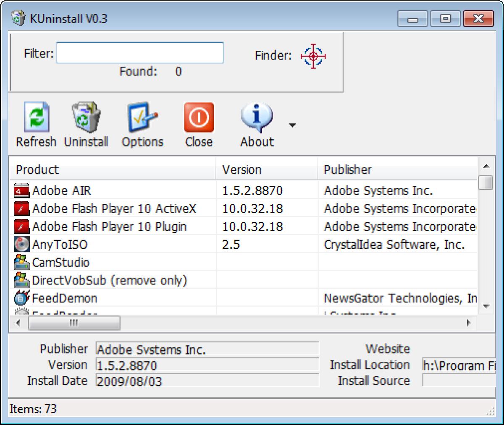504x425 pixels.
Task: Click the empty Install Source field
Action: pyautogui.click(x=459, y=381)
